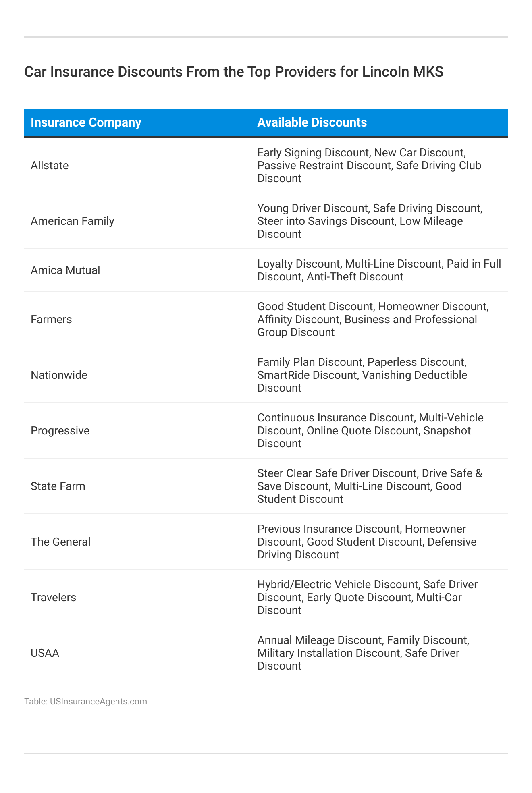
Task: Select Progressive in the company column
Action: coord(60,431)
